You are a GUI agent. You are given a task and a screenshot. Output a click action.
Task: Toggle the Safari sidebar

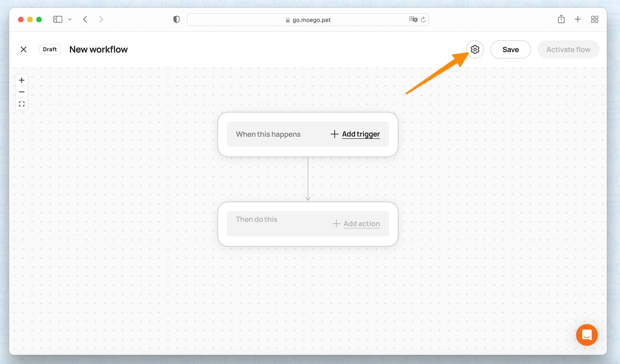[58, 20]
